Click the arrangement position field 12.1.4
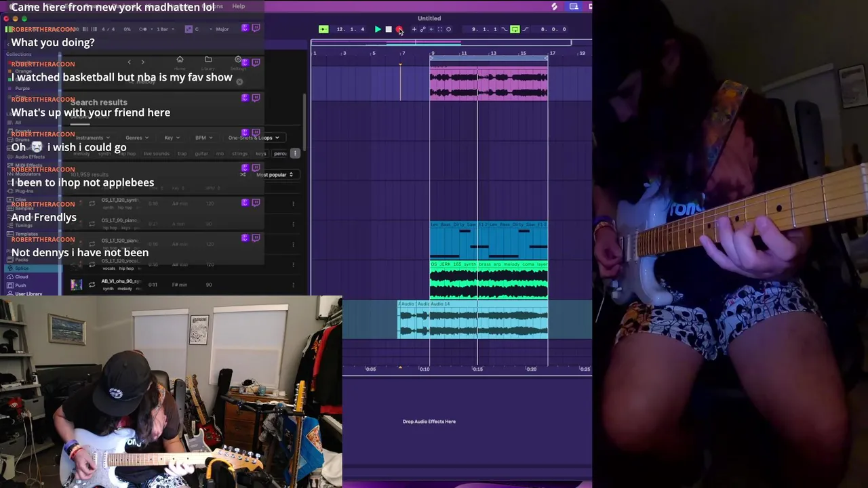Viewport: 868px width, 488px height. (x=351, y=29)
